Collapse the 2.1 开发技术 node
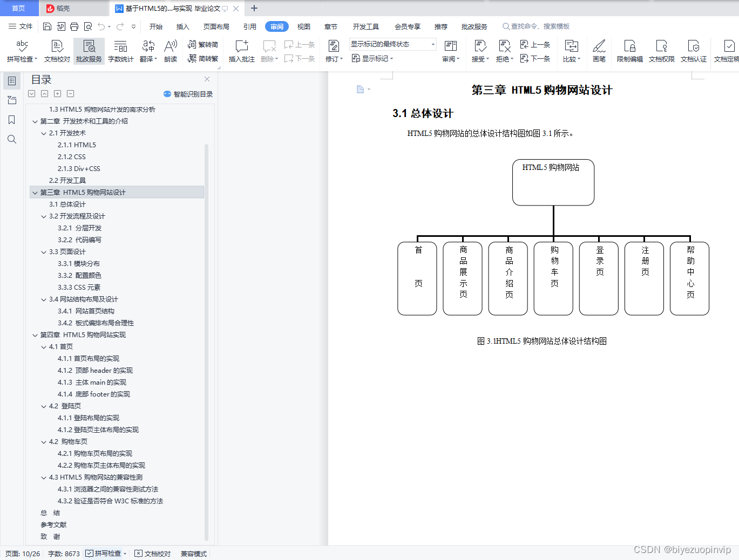This screenshot has height=560, width=739. point(44,133)
